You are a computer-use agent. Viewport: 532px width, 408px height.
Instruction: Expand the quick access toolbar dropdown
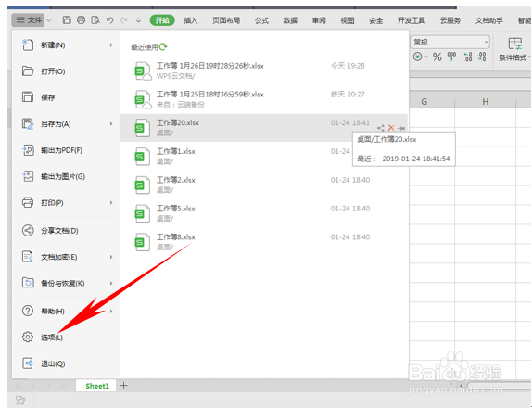138,20
